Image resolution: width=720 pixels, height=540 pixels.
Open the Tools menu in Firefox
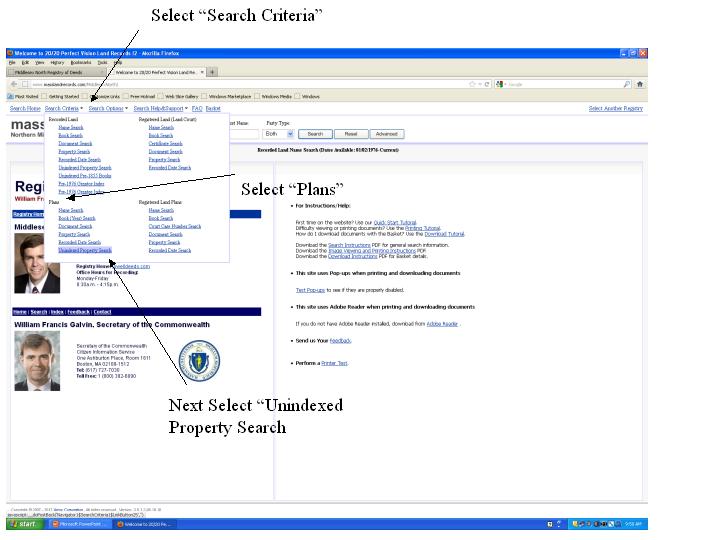pyautogui.click(x=102, y=62)
